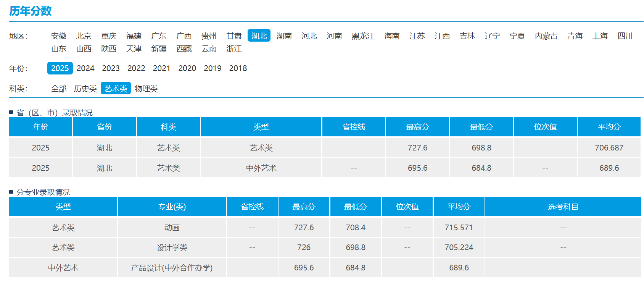The height and width of the screenshot is (283, 644).
Task: Select 河南 region
Action: [x=334, y=36]
